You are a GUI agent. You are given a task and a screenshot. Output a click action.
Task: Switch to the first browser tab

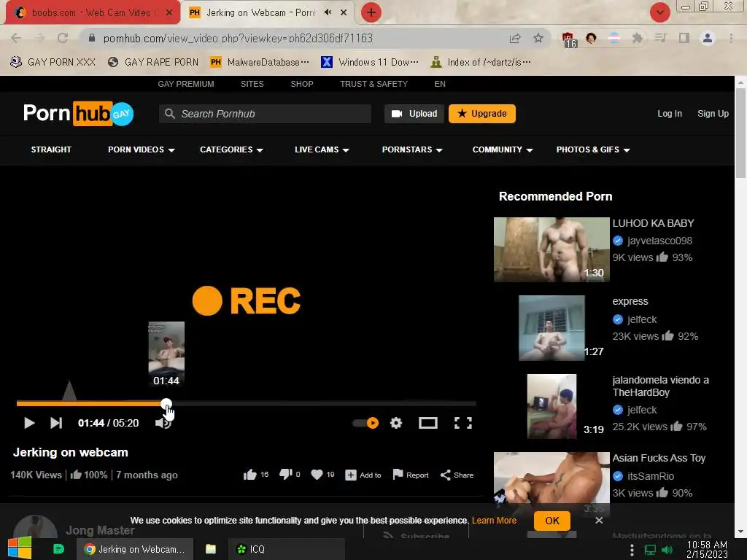pyautogui.click(x=93, y=12)
